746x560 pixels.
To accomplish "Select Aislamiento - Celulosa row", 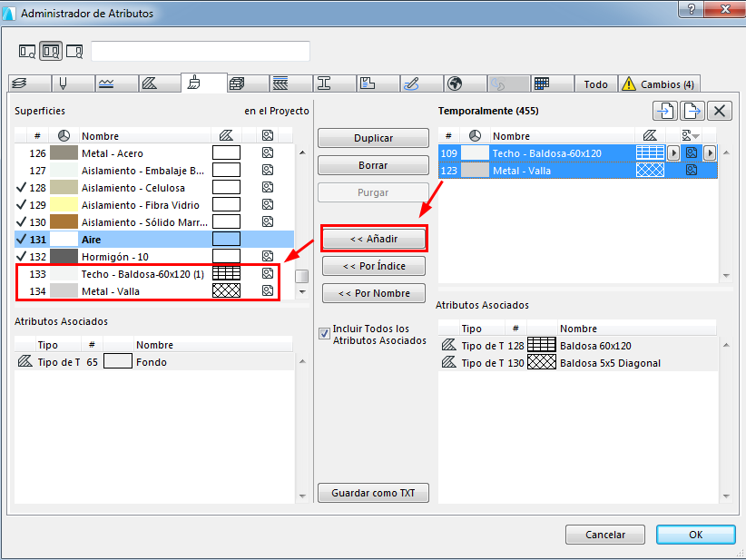I will tap(154, 188).
